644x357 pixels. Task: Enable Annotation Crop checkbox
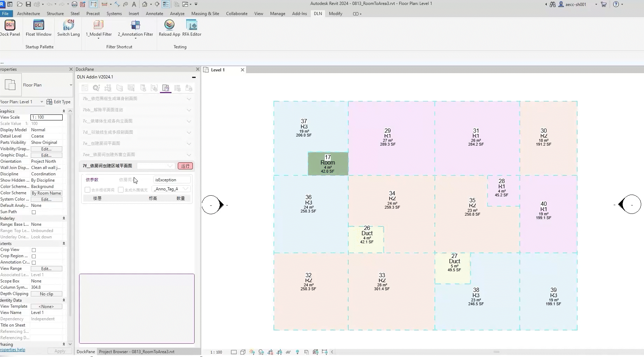(x=34, y=262)
